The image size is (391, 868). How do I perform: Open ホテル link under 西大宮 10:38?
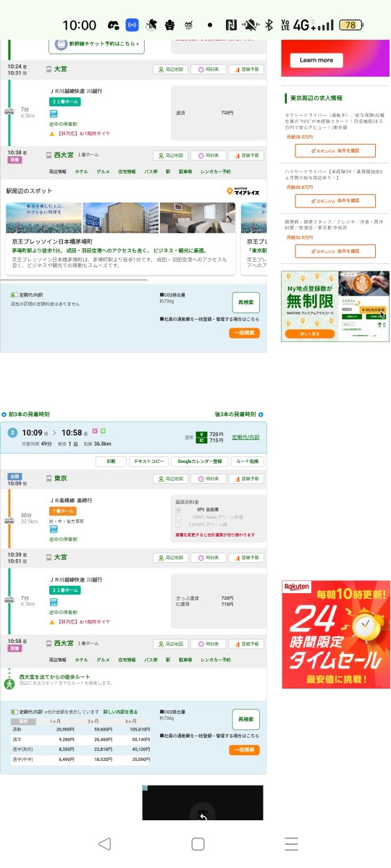(x=81, y=172)
